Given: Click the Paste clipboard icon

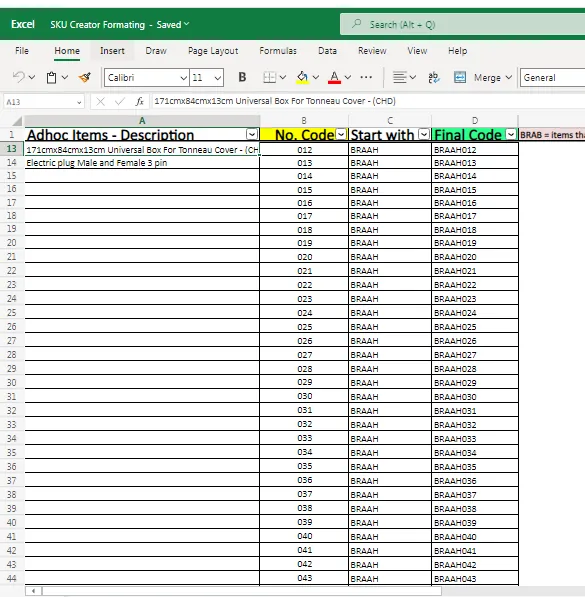Looking at the screenshot, I should (x=51, y=78).
